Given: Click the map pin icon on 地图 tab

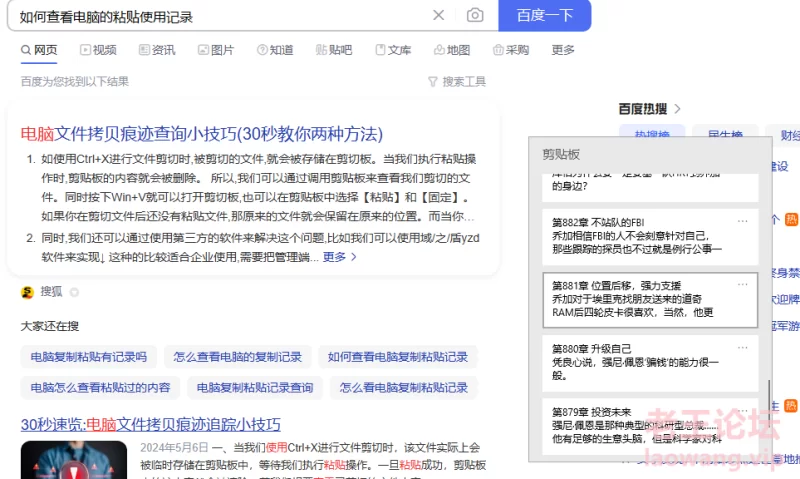Looking at the screenshot, I should 439,50.
